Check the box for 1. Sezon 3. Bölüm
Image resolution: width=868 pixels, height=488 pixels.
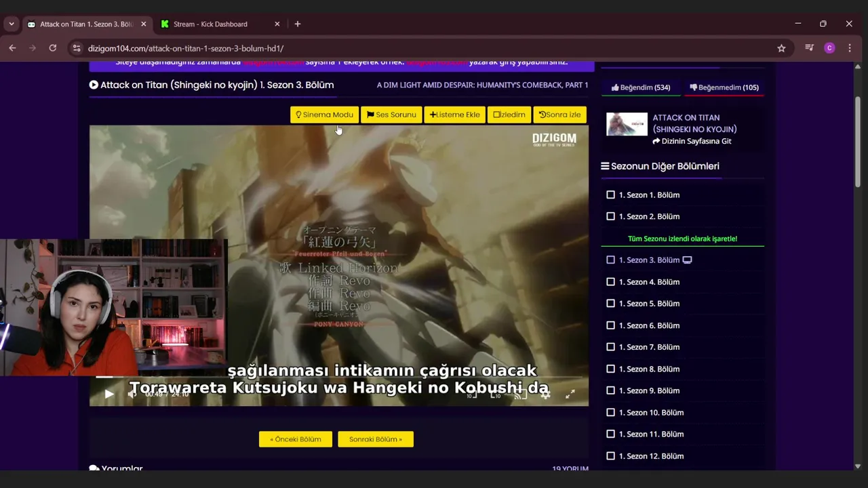610,260
